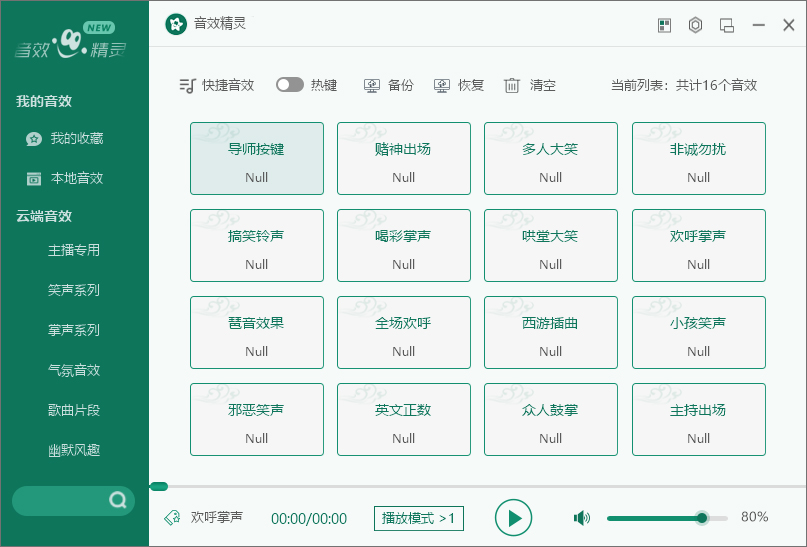This screenshot has height=547, width=807.
Task: Click the 我的音效 section heading
Action: coord(44,101)
